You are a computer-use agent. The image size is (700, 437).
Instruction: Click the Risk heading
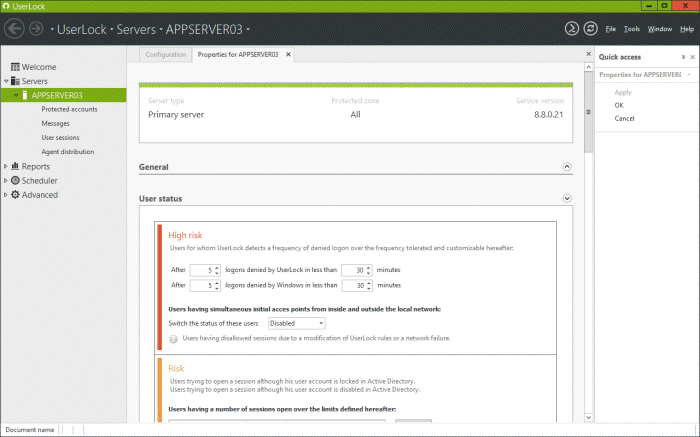[176, 369]
